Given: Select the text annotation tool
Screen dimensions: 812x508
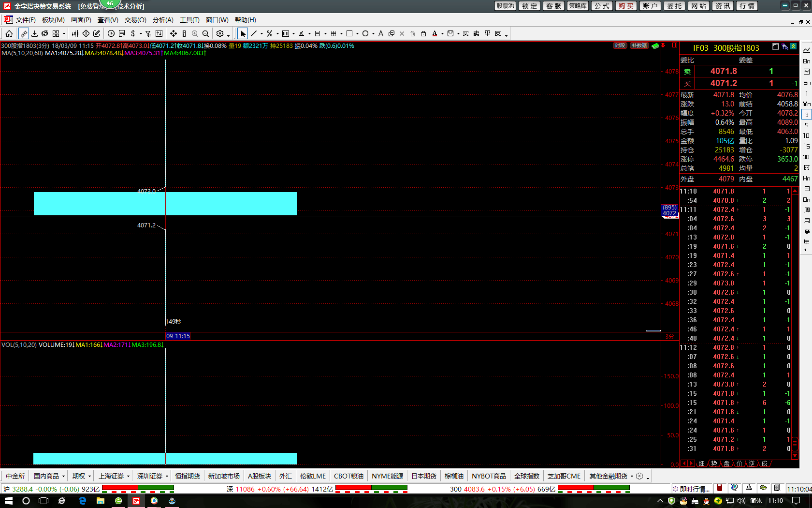Looking at the screenshot, I should 381,33.
